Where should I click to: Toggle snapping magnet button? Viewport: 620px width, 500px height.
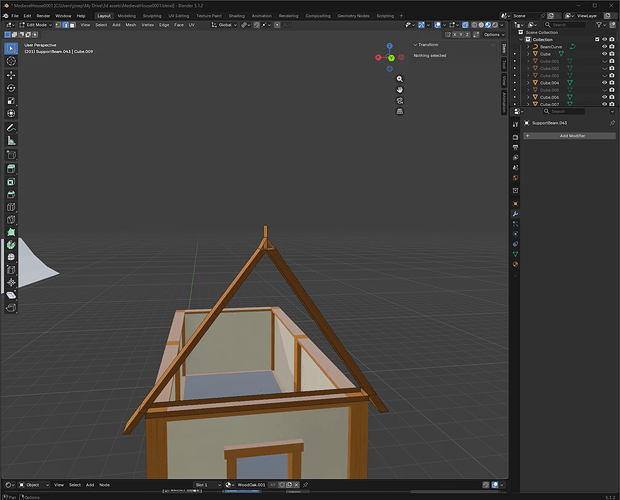pyautogui.click(x=257, y=25)
